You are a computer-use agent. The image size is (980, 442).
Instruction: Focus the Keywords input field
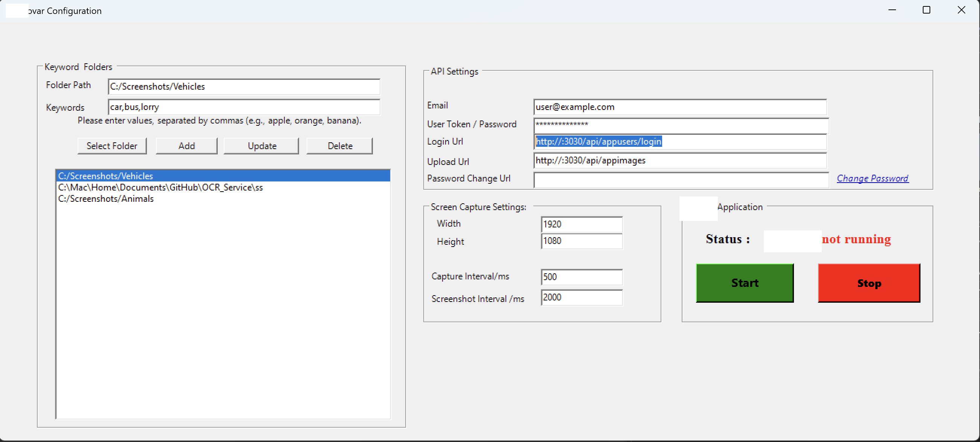click(244, 107)
